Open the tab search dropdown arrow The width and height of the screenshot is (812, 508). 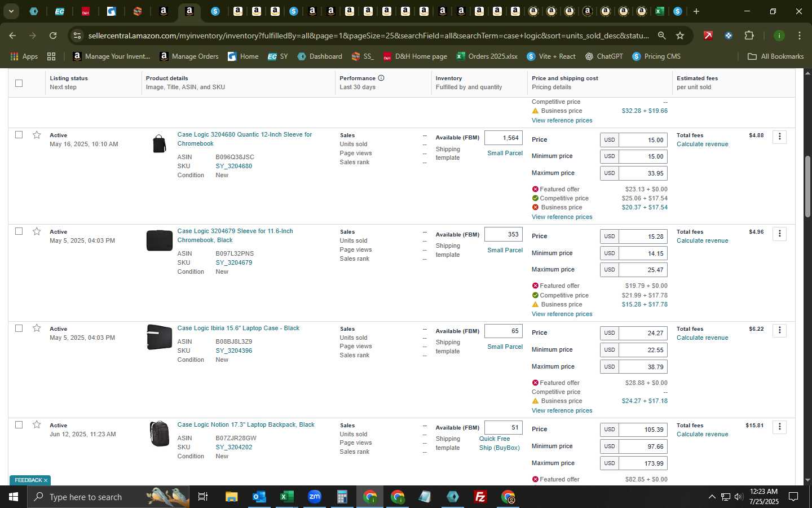coord(11,11)
